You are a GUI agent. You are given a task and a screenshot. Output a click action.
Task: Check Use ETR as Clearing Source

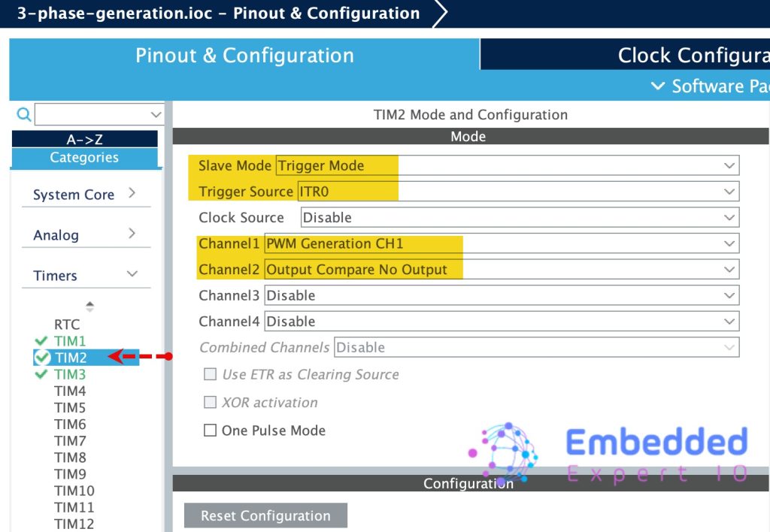click(x=211, y=374)
